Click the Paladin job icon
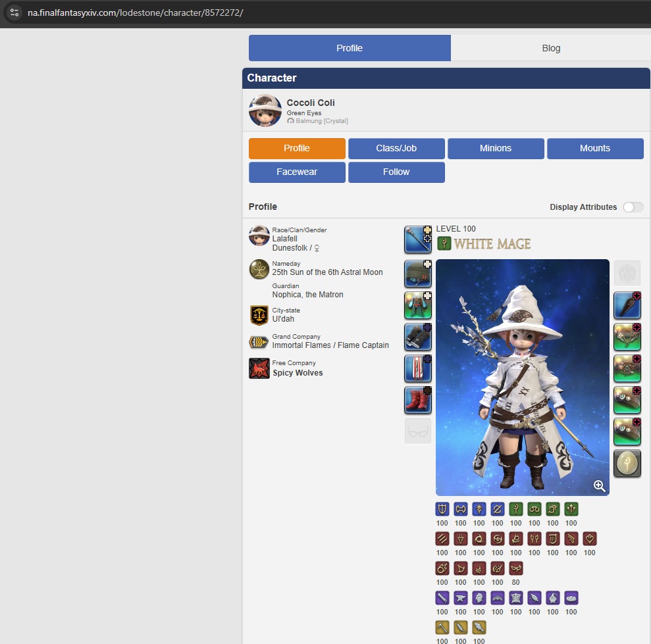The image size is (651, 644). [x=442, y=508]
